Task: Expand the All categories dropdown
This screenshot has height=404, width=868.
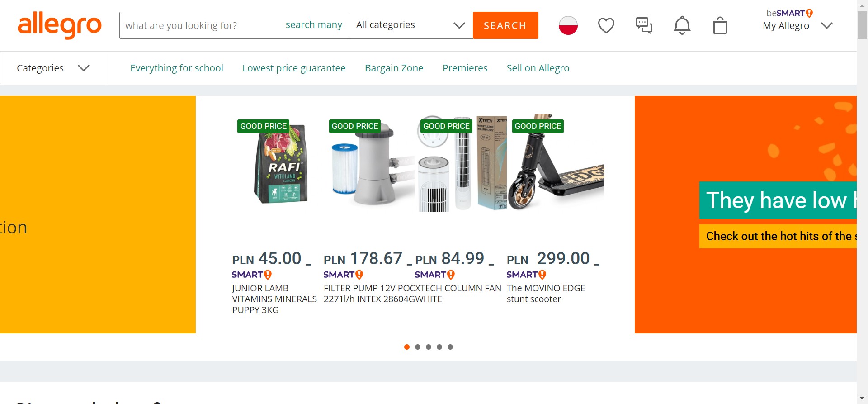Action: coord(410,25)
